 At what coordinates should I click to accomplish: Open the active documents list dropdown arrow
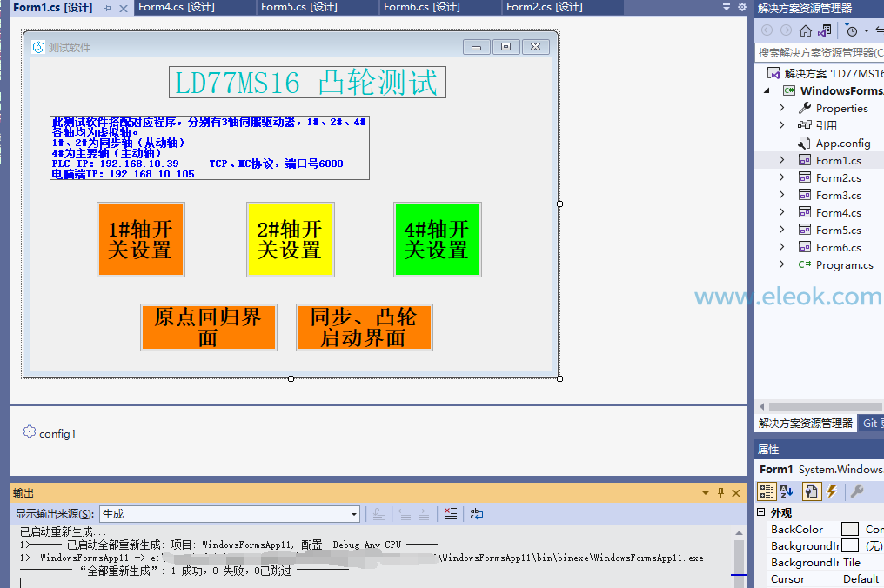click(x=727, y=7)
